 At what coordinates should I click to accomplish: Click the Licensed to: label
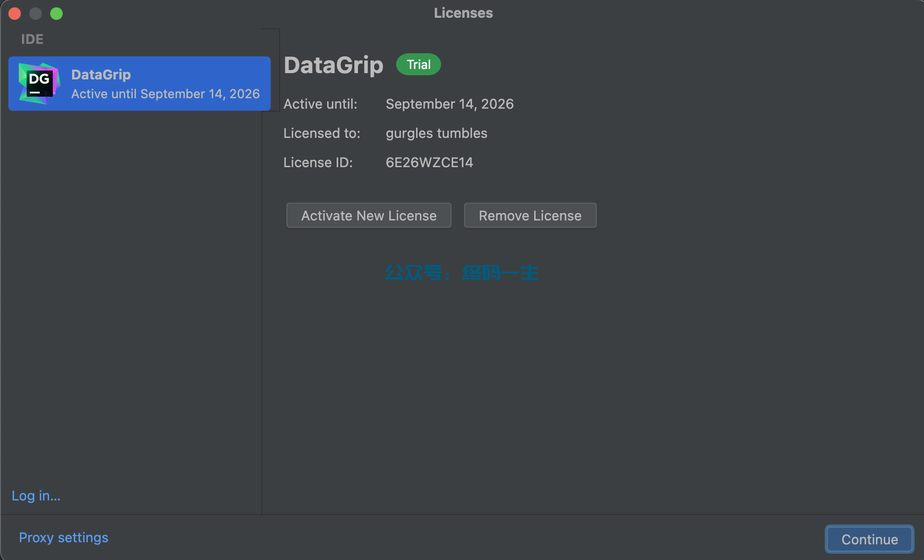point(322,133)
